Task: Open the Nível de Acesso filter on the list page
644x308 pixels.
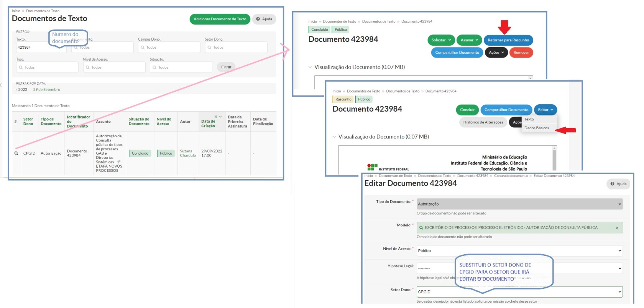Action: coord(114,68)
